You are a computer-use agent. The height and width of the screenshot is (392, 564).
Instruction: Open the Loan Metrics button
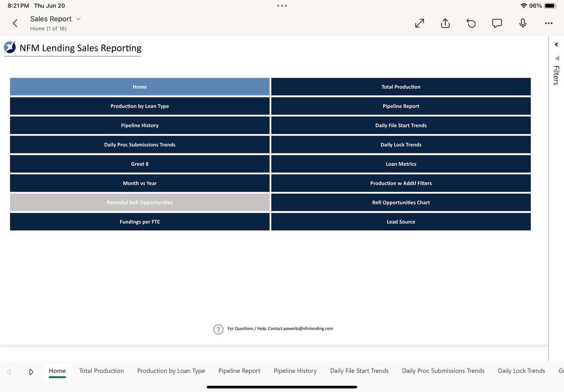[401, 164]
